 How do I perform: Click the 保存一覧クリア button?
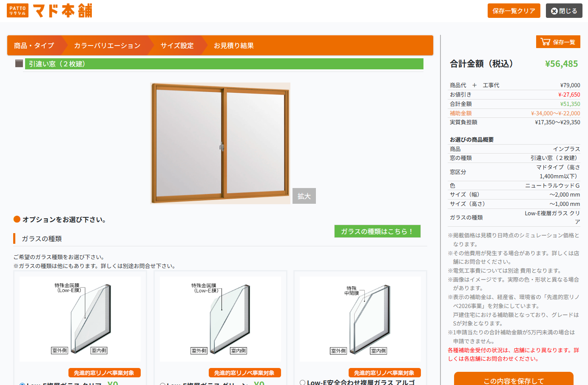[x=514, y=11]
